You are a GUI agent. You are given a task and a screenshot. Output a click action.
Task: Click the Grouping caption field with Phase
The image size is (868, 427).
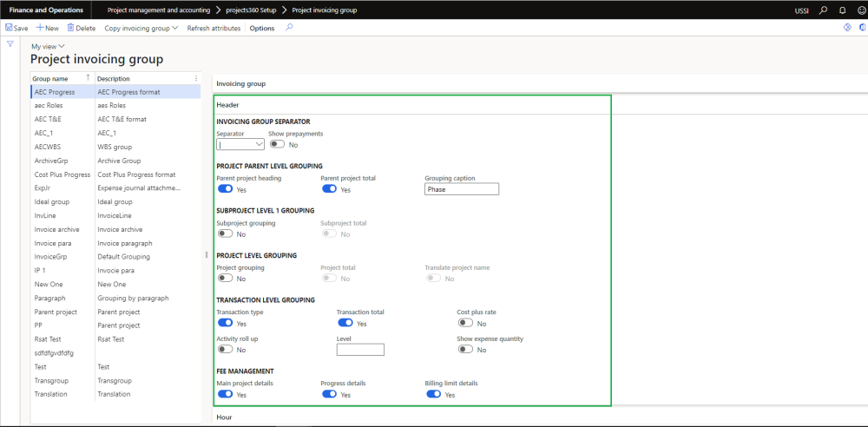click(x=462, y=189)
